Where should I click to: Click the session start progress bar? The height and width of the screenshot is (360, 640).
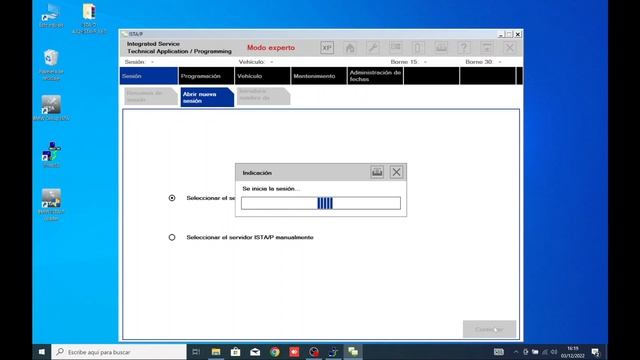click(321, 203)
